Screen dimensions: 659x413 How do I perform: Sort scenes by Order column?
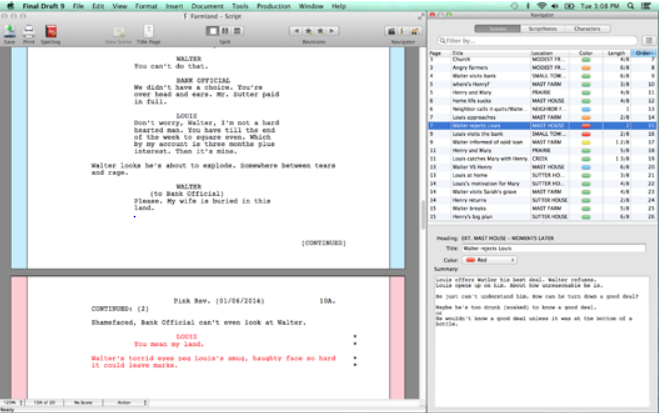tap(643, 53)
